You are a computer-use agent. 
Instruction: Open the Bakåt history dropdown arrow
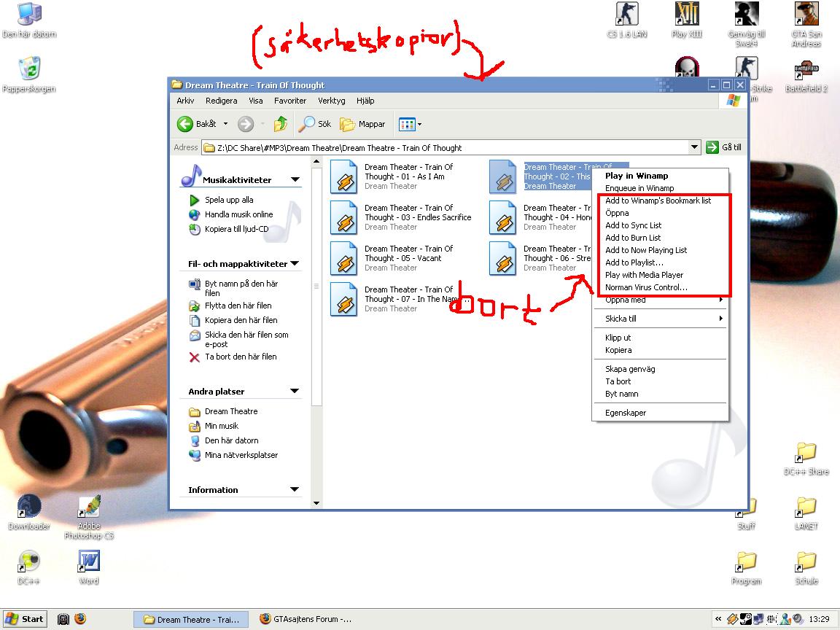click(x=225, y=124)
